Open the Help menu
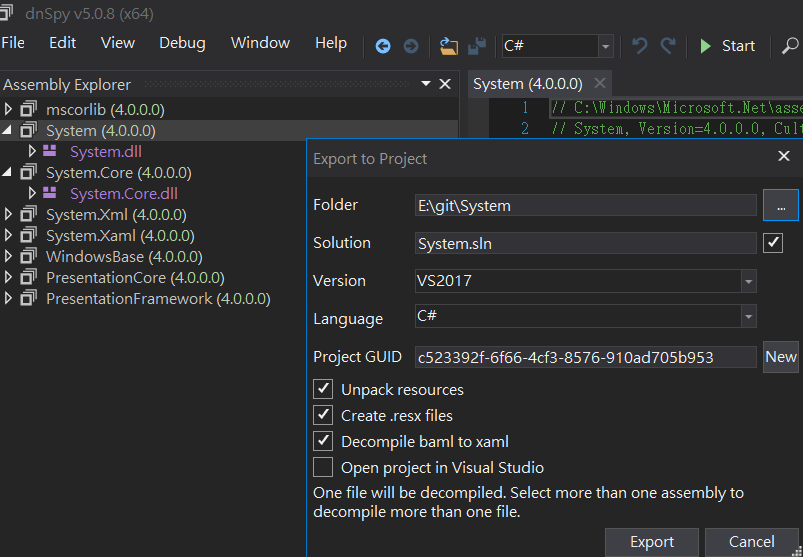Viewport: 803px width, 557px height. pos(331,43)
